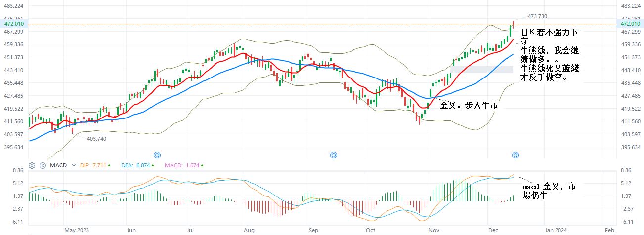The height and width of the screenshot is (235, 644).
Task: Click the Jul date axis label
Action: [x=191, y=230]
